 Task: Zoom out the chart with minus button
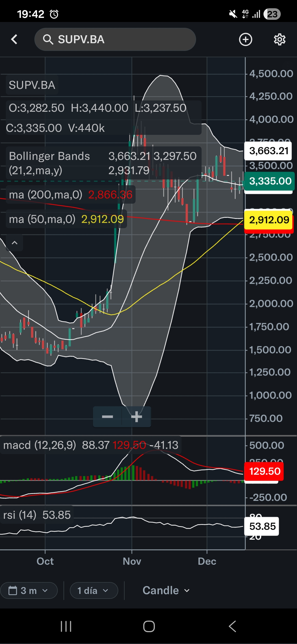[x=108, y=417]
